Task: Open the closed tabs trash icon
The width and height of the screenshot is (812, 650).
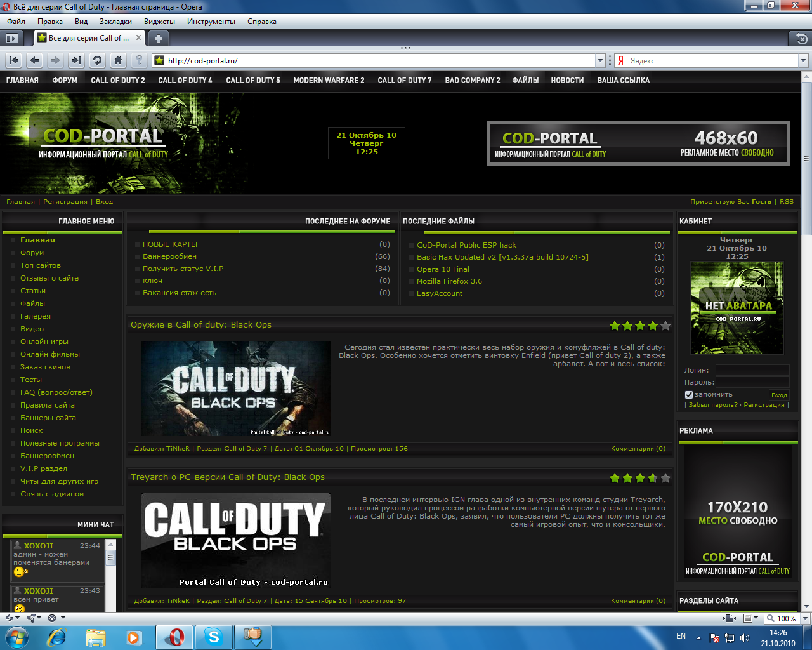Action: [801, 38]
